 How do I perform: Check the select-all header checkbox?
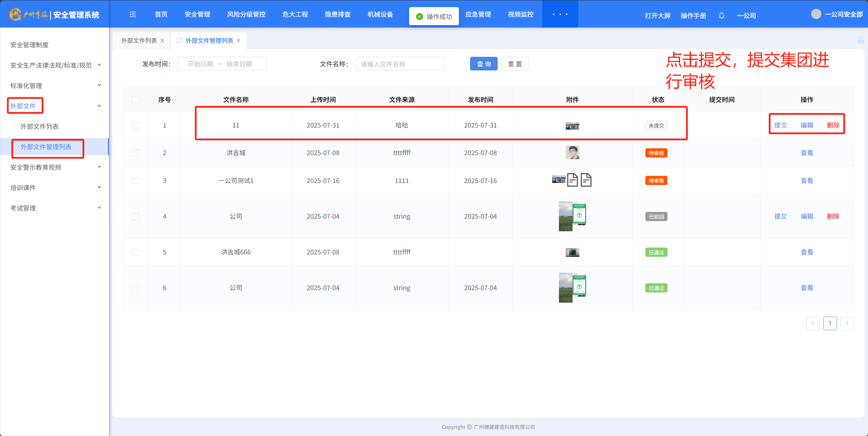(x=136, y=100)
